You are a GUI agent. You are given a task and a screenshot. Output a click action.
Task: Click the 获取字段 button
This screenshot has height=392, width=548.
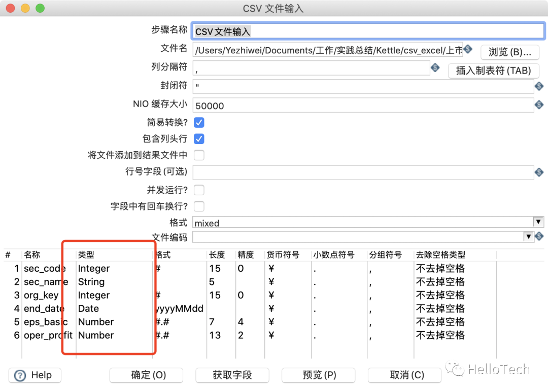[232, 375]
